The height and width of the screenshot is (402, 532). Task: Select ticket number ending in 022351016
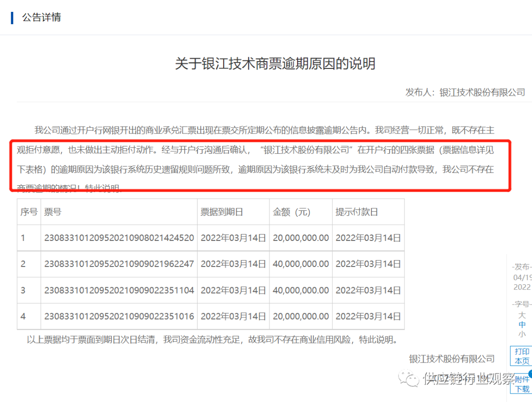pos(119,316)
